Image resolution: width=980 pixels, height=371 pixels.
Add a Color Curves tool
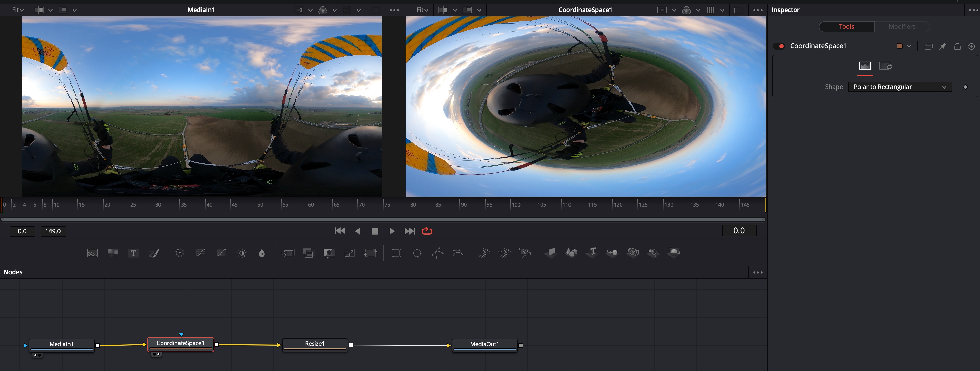(201, 253)
